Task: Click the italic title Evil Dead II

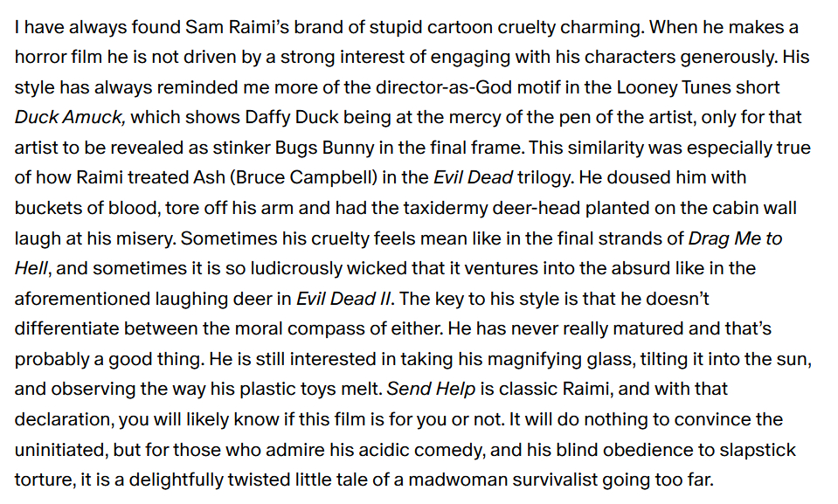Action: 344,298
